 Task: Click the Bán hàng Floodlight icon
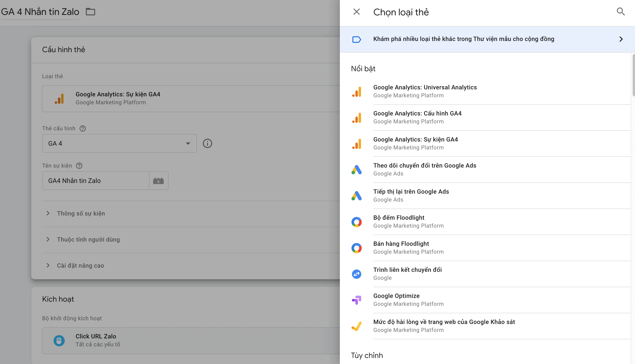pyautogui.click(x=357, y=248)
